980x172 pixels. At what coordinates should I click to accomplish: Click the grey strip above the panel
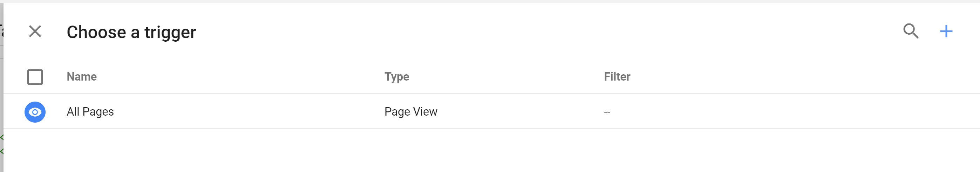[490, 1]
